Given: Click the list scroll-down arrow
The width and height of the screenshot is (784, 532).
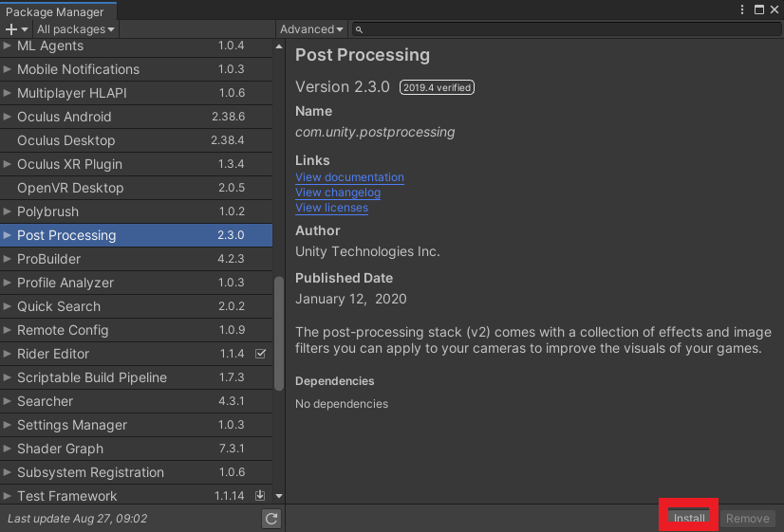Looking at the screenshot, I should (279, 496).
